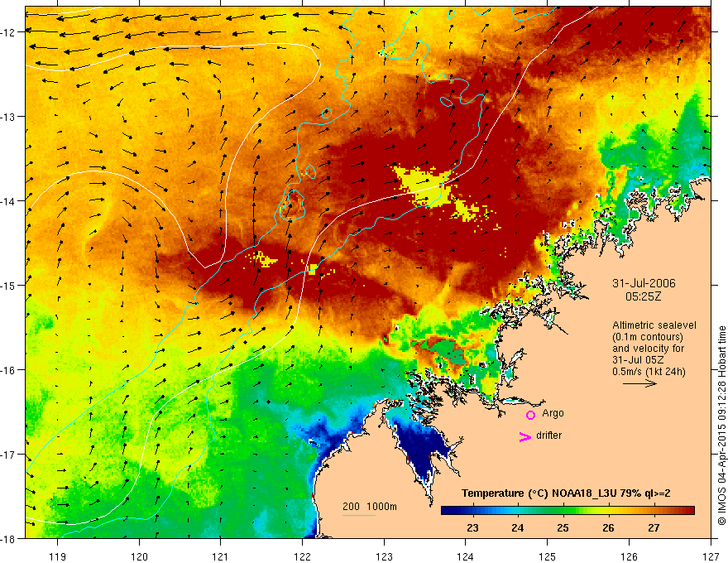
Task: Click the 'Argo' legend label
Action: pyautogui.click(x=553, y=413)
